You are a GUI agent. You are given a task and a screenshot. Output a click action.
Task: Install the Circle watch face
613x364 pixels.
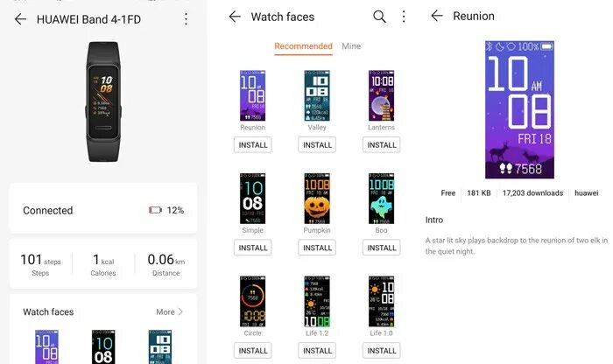point(253,351)
